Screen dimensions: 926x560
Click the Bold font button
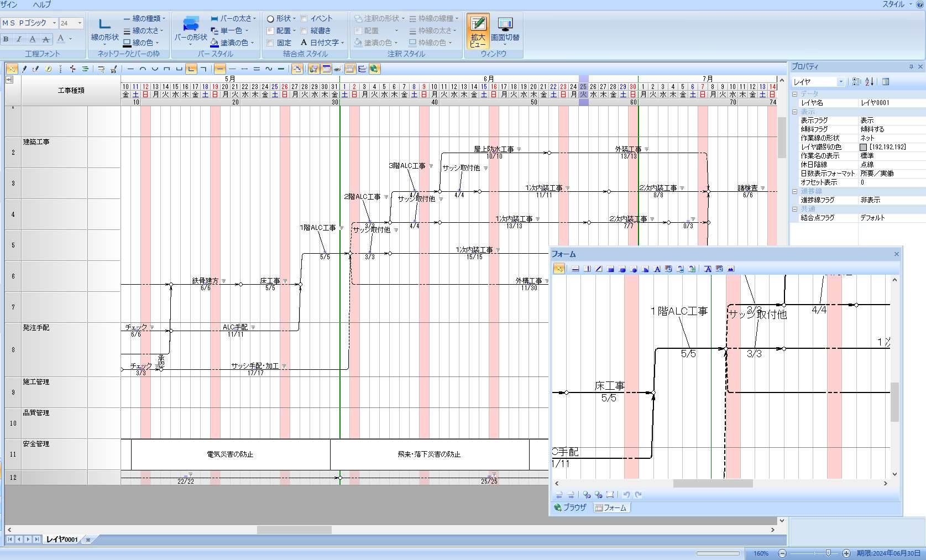tap(6, 39)
